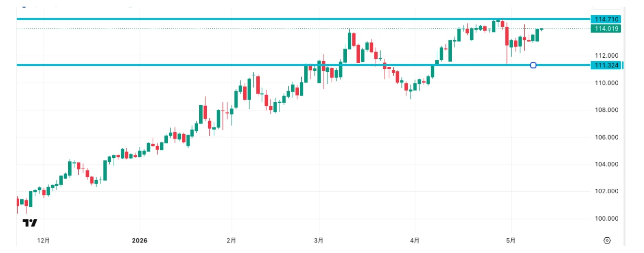This screenshot has width=644, height=253.
Task: Select the upper horizontal line at 114.710
Action: coord(303,19)
